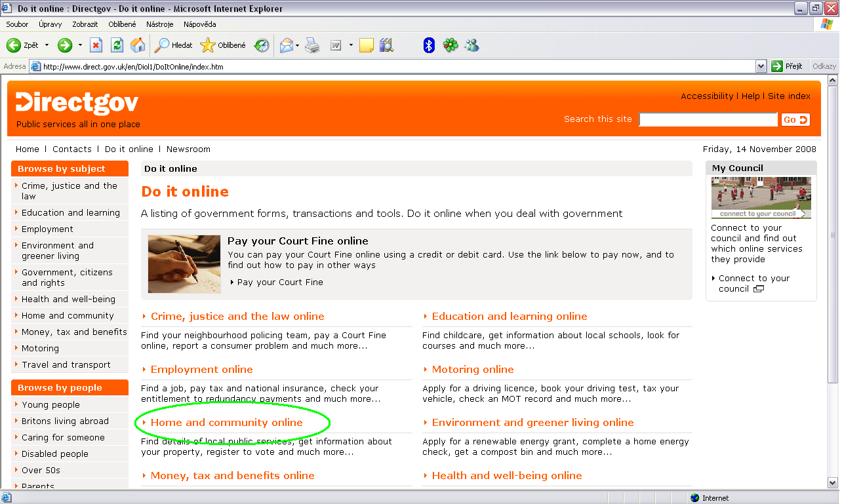This screenshot has height=504, width=842.
Task: Click the page icon in address bar
Action: (35, 66)
